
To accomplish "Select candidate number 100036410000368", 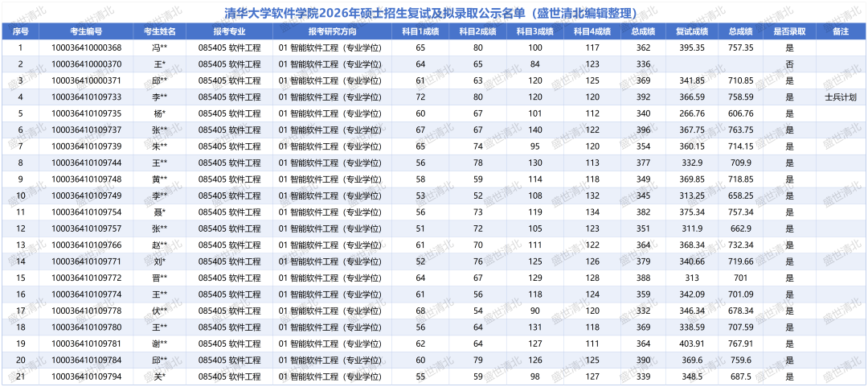I will click(86, 48).
